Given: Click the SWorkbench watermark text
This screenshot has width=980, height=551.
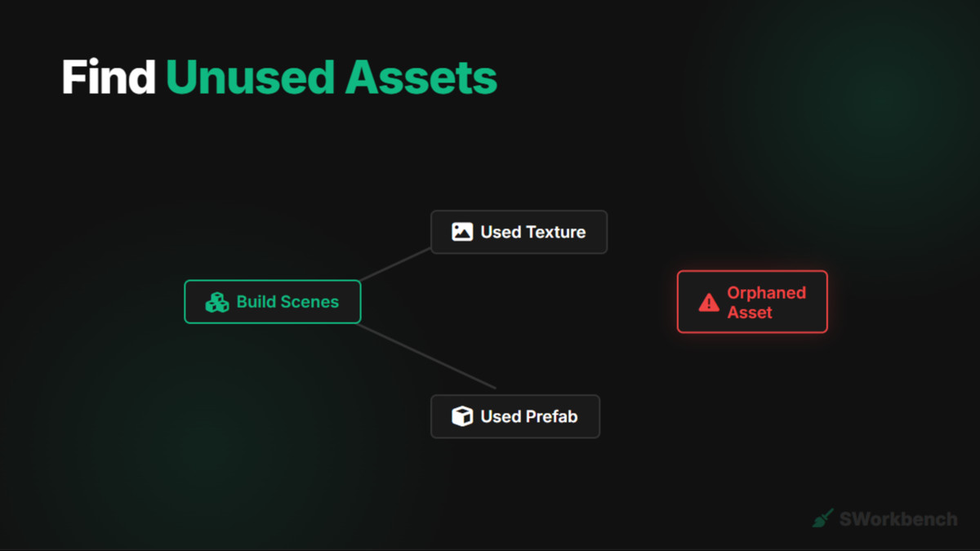Looking at the screenshot, I should coord(898,519).
